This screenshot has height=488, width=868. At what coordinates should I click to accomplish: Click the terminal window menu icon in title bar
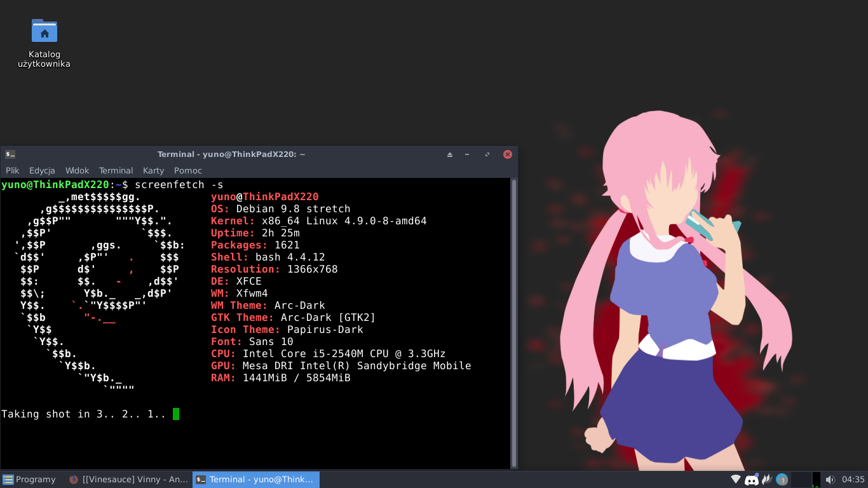click(x=10, y=154)
